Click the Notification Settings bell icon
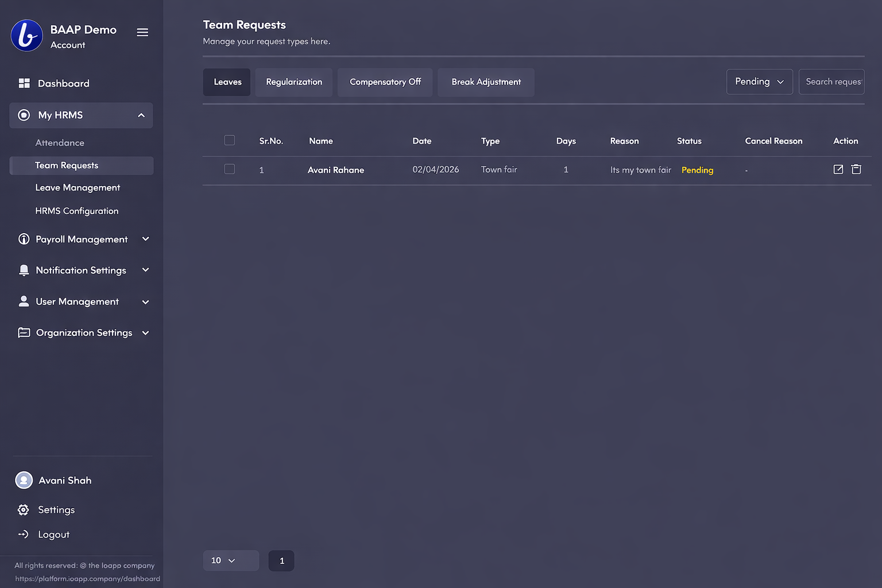 click(24, 270)
